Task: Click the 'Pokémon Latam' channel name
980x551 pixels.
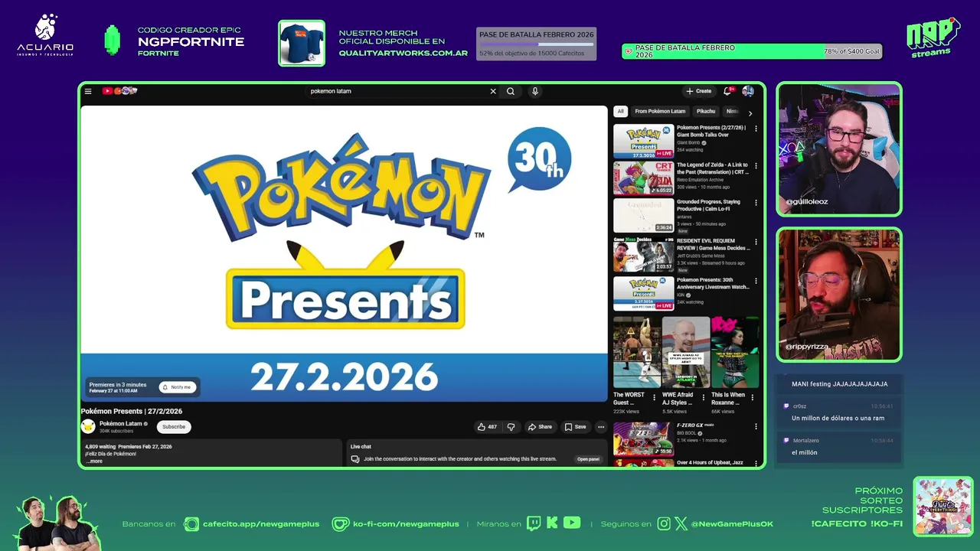Action: 120,424
